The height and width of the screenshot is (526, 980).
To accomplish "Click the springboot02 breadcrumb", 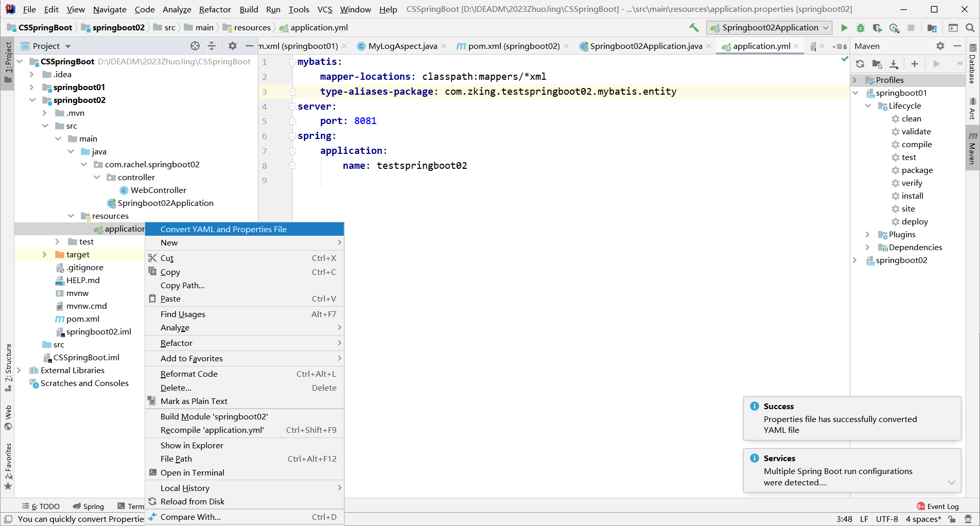I will [x=118, y=28].
